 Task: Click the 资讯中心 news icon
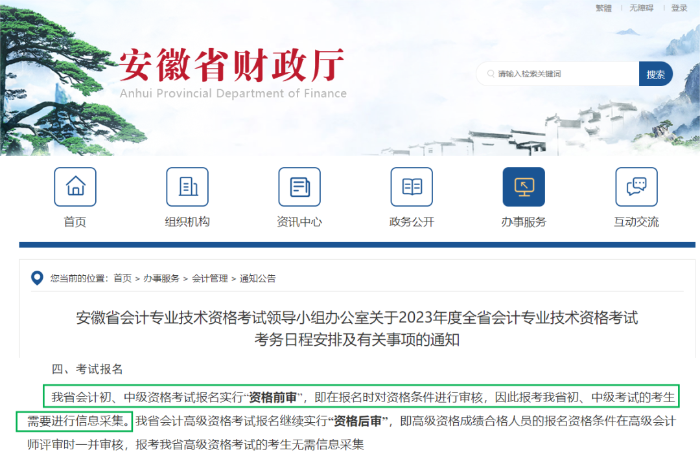[x=299, y=187]
